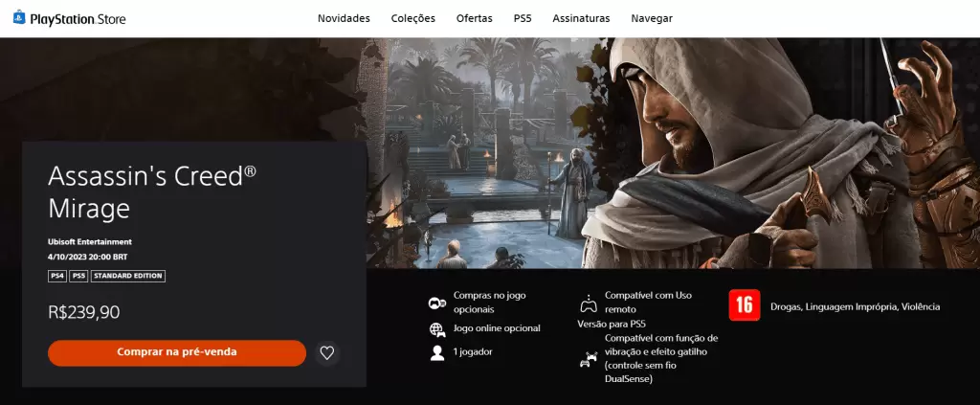Viewport: 980px width, 405px height.
Task: Click Versão para PS5 text
Action: (x=612, y=324)
